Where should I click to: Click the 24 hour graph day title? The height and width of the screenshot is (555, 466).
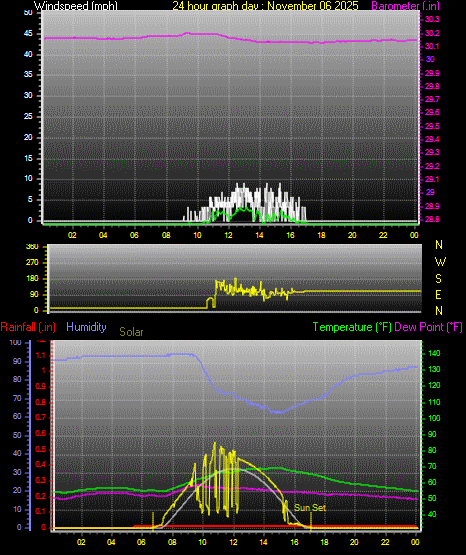265,6
